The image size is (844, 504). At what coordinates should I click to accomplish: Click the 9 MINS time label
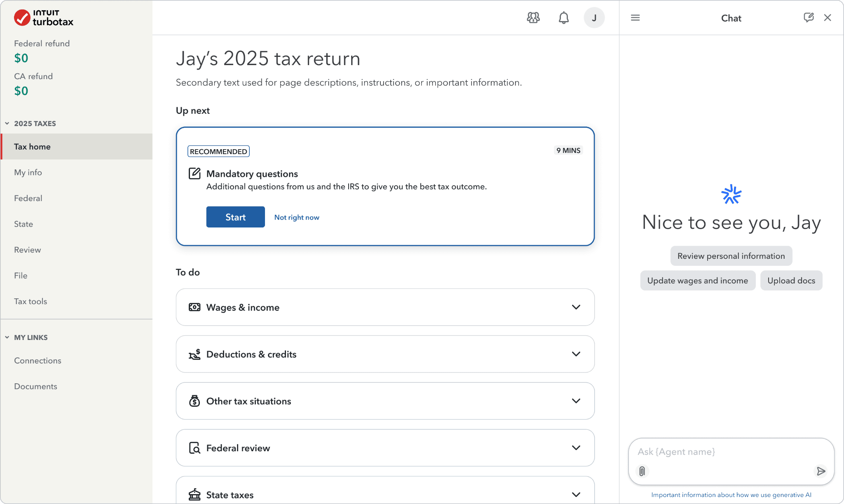568,150
